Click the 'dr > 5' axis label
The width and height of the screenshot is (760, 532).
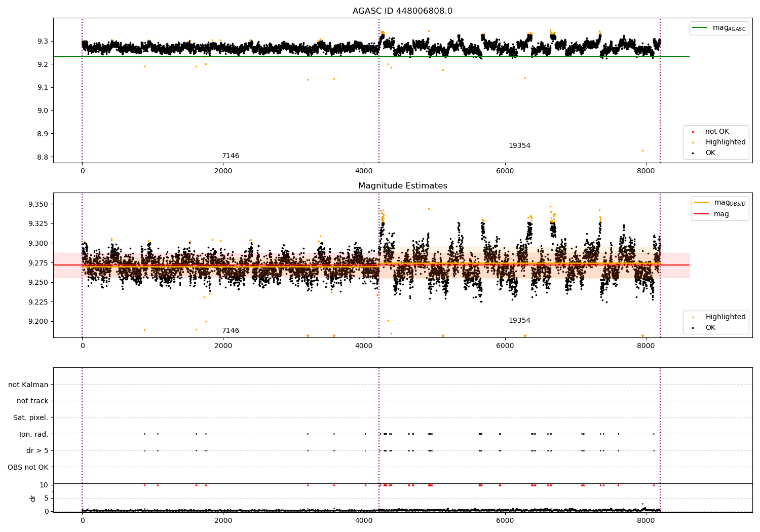pyautogui.click(x=37, y=450)
